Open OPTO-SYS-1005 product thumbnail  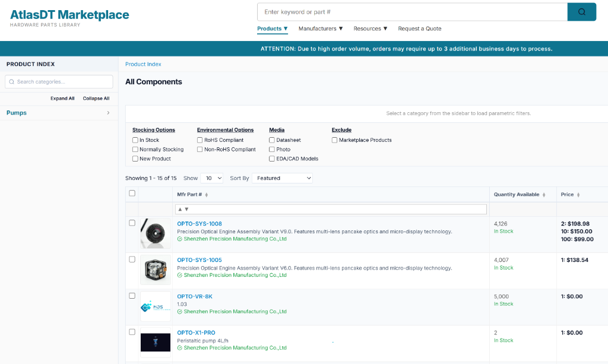pyautogui.click(x=156, y=270)
